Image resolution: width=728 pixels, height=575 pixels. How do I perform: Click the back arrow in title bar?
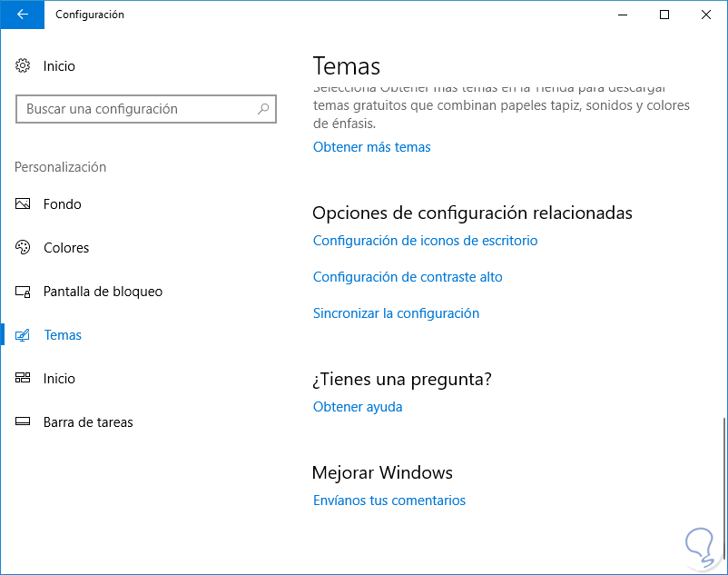pos(23,15)
